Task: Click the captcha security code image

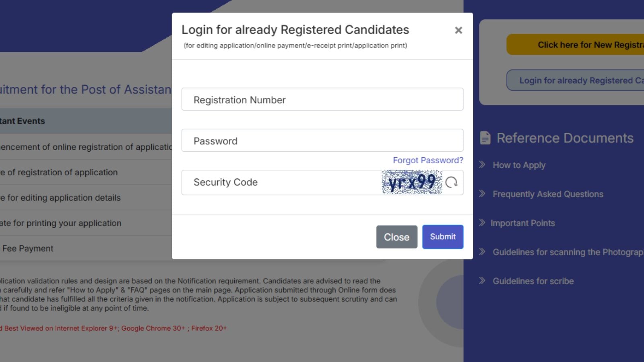Action: point(411,182)
